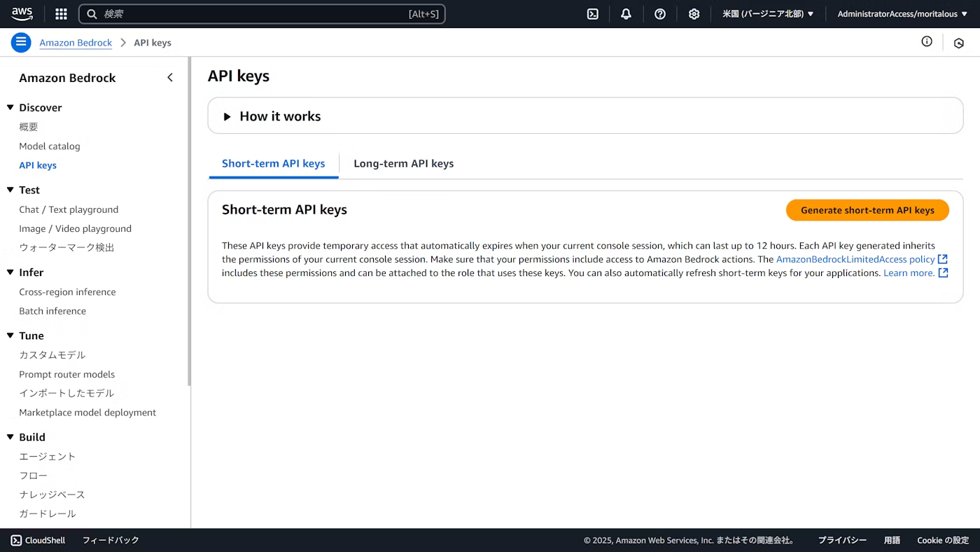Viewport: 980px width, 552px height.
Task: Collapse the Tune section
Action: tap(10, 336)
